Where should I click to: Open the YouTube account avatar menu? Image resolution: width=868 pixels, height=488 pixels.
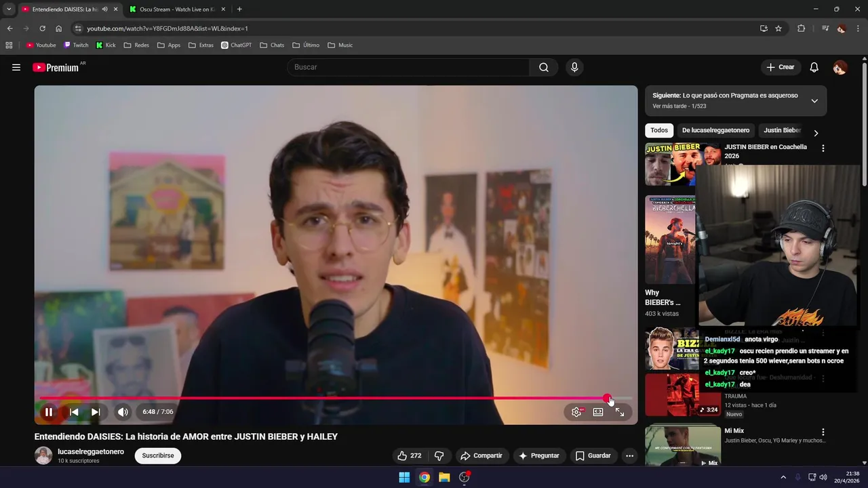(840, 67)
